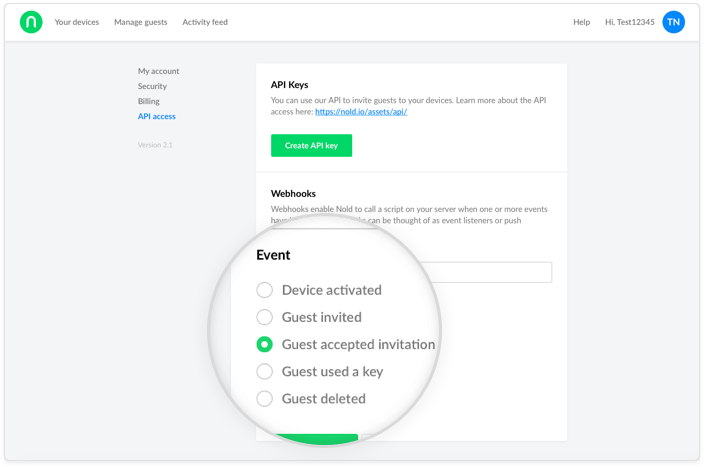Follow the nold.io/assets/api link
This screenshot has height=467, width=704.
pyautogui.click(x=361, y=112)
